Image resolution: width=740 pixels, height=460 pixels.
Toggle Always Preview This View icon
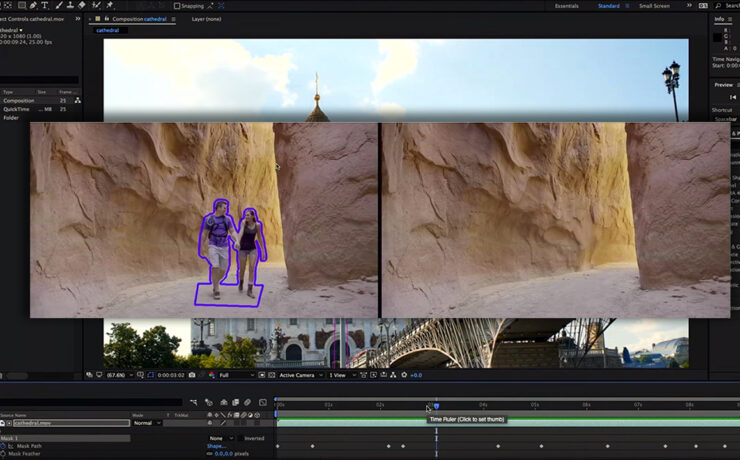[x=89, y=375]
